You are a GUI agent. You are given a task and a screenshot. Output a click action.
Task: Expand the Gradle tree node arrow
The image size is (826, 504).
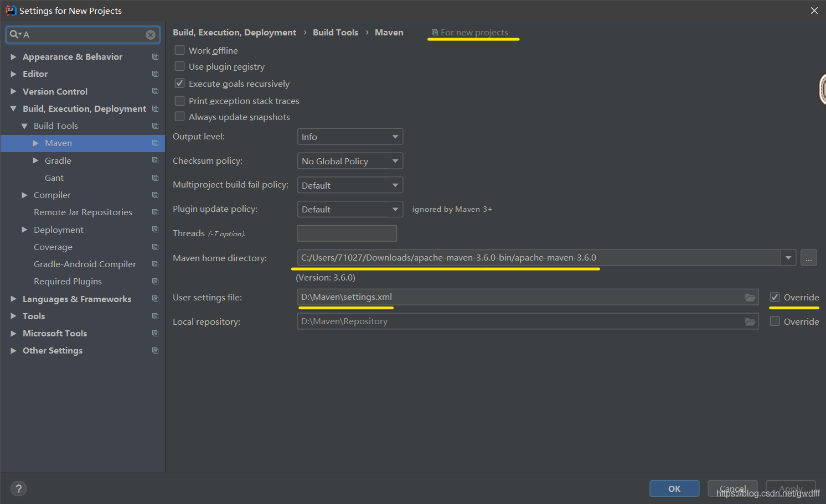point(35,160)
